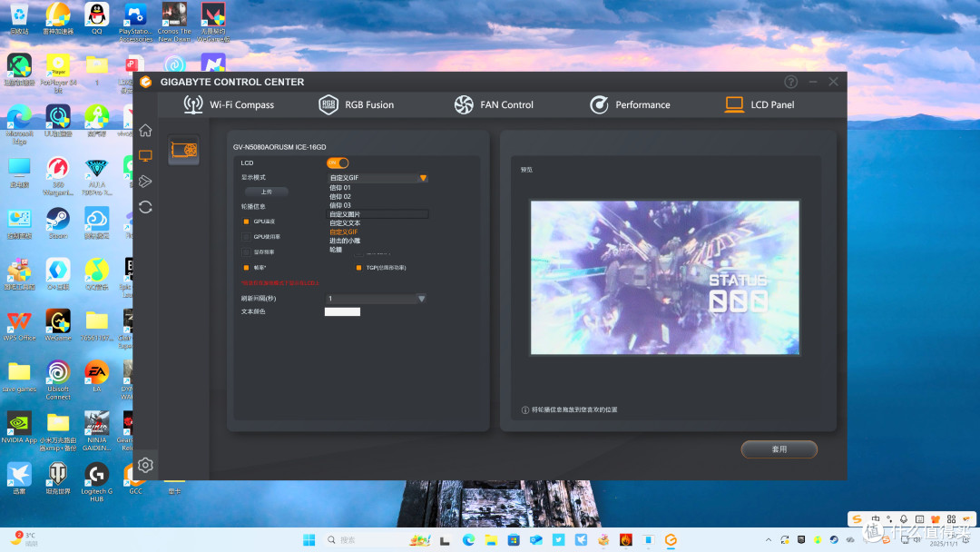Viewport: 980px width, 552px height.
Task: Switch to the FAN Control tab
Action: (x=494, y=104)
